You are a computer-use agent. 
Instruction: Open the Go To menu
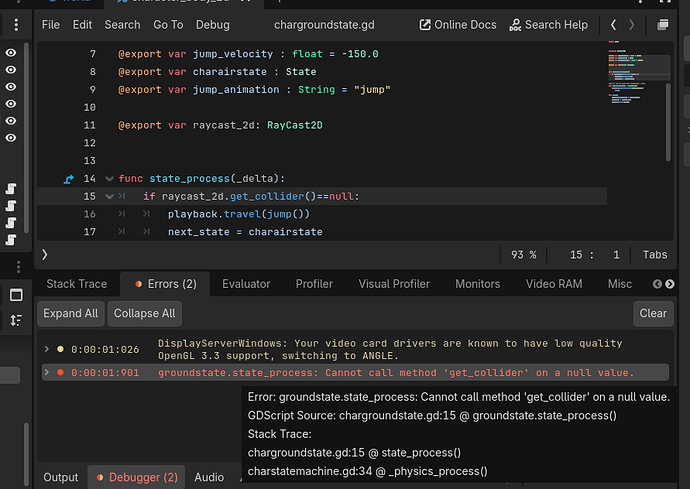(x=168, y=25)
